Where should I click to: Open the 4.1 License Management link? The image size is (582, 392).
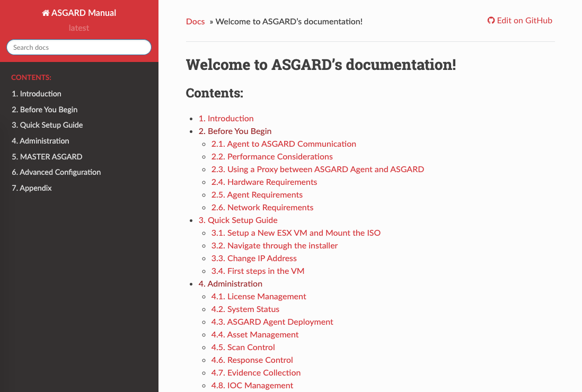pyautogui.click(x=259, y=297)
